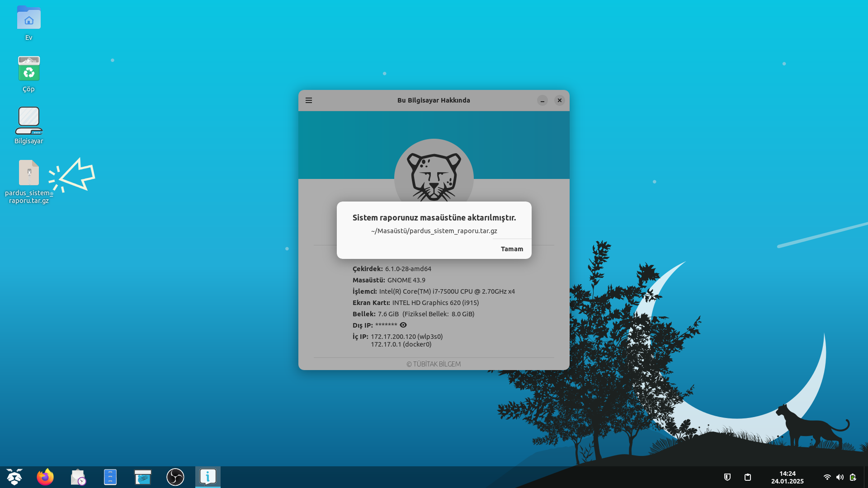Launch Firefox from the taskbar
This screenshot has width=868, height=488.
pyautogui.click(x=45, y=477)
